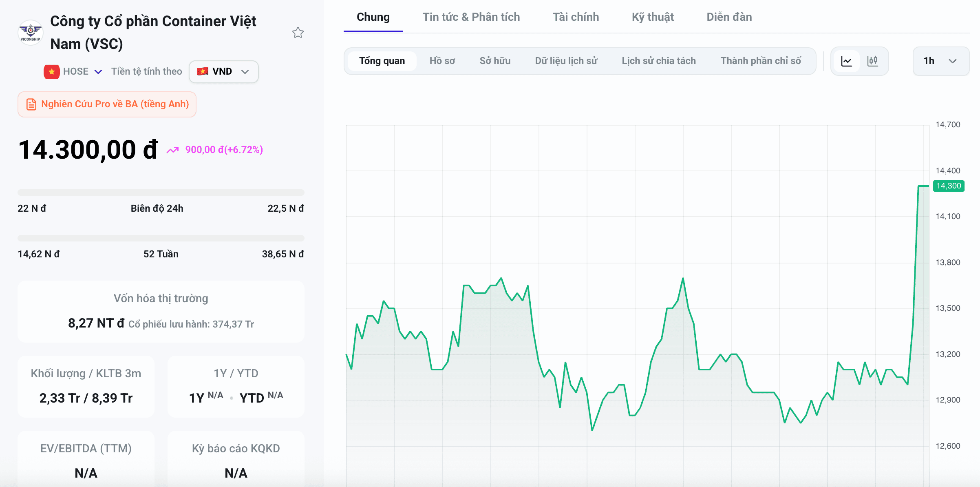Go to Kỹ thuật tab

click(x=653, y=17)
